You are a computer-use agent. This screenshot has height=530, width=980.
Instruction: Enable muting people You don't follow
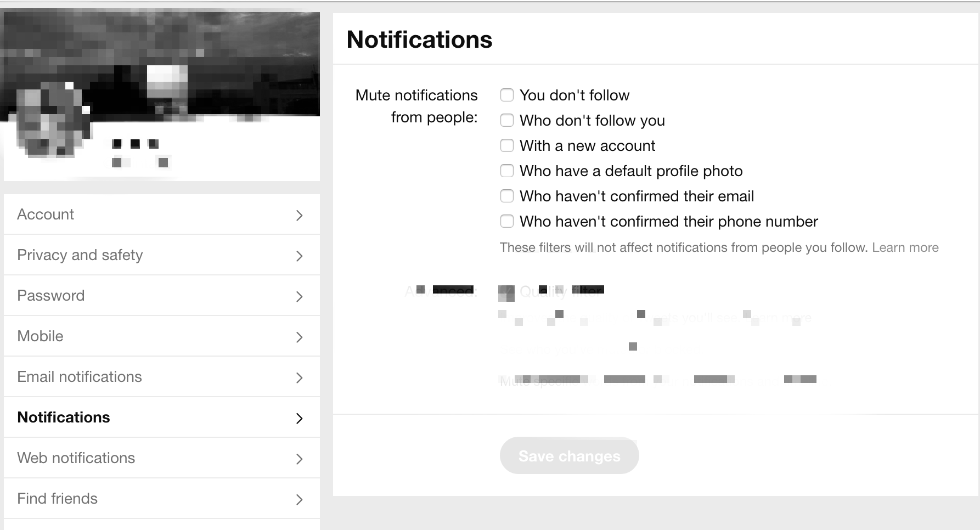point(507,95)
